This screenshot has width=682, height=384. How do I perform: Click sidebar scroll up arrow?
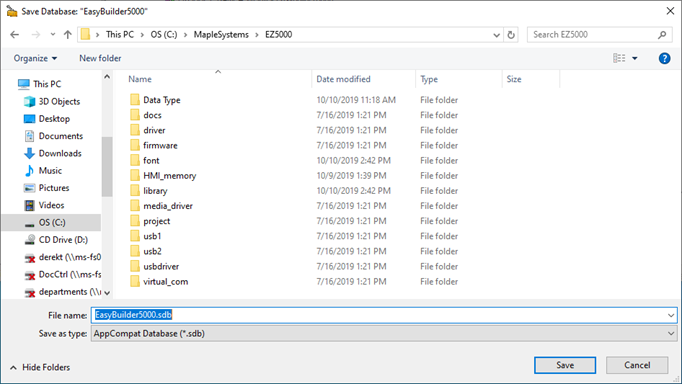[107, 77]
